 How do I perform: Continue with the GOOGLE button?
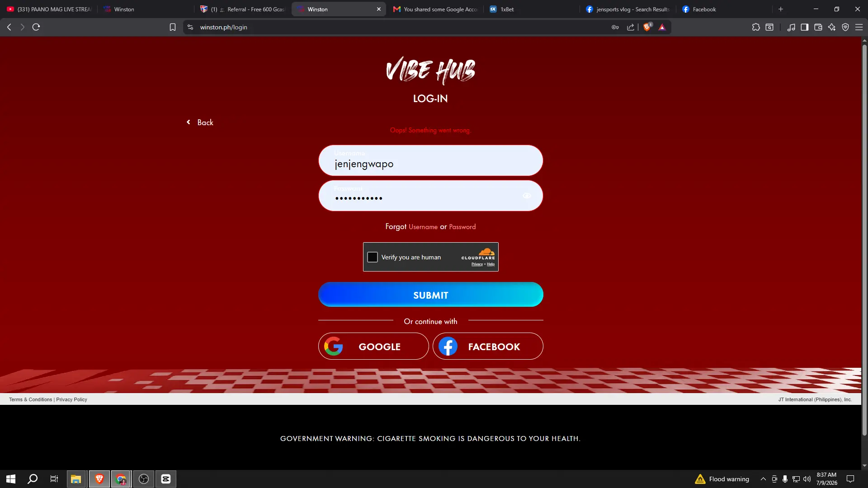[x=373, y=346]
